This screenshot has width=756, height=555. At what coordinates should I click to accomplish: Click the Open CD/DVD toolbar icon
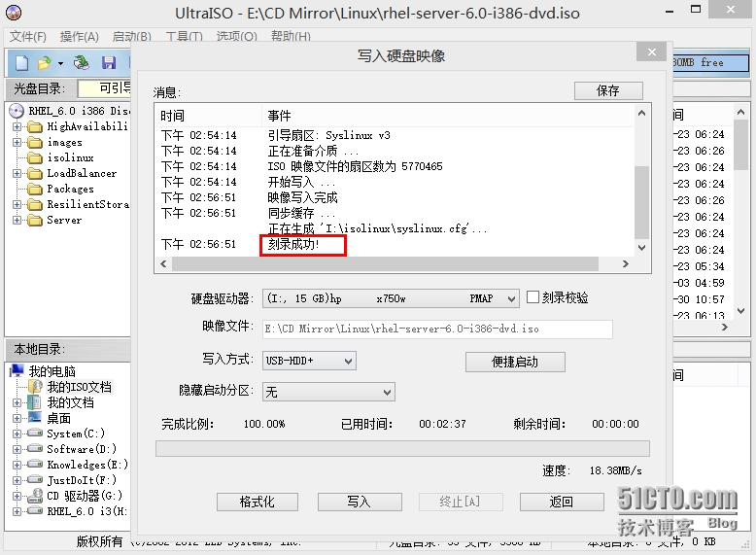(x=81, y=62)
